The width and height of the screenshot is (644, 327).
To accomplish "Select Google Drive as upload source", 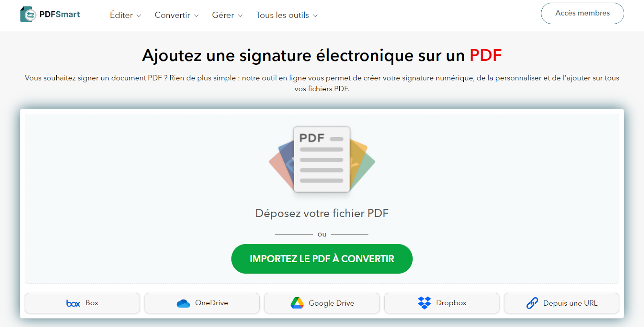I will [322, 303].
